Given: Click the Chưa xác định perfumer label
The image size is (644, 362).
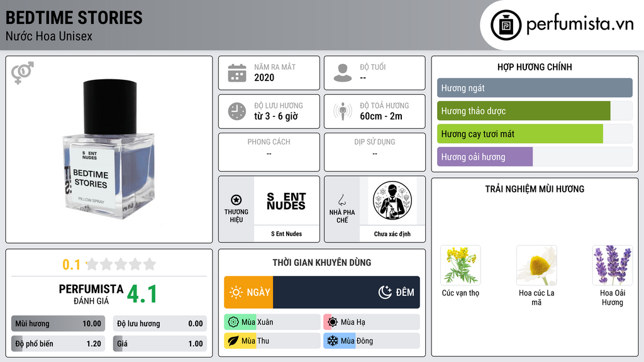Looking at the screenshot, I should (392, 234).
